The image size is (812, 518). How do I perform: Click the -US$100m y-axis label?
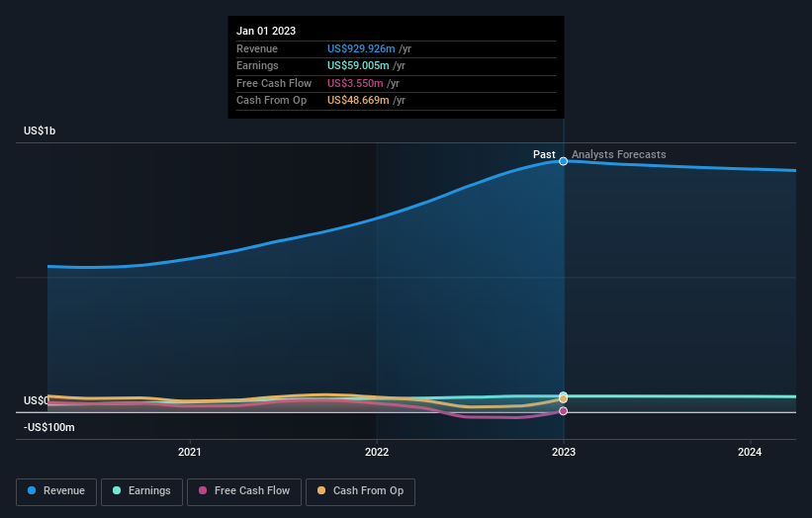click(49, 427)
